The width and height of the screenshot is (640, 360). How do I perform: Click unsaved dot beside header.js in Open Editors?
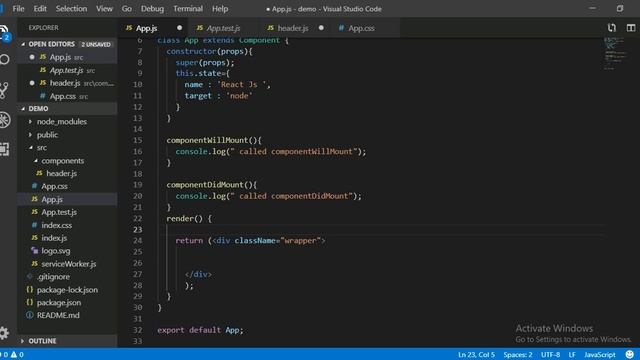(32, 83)
